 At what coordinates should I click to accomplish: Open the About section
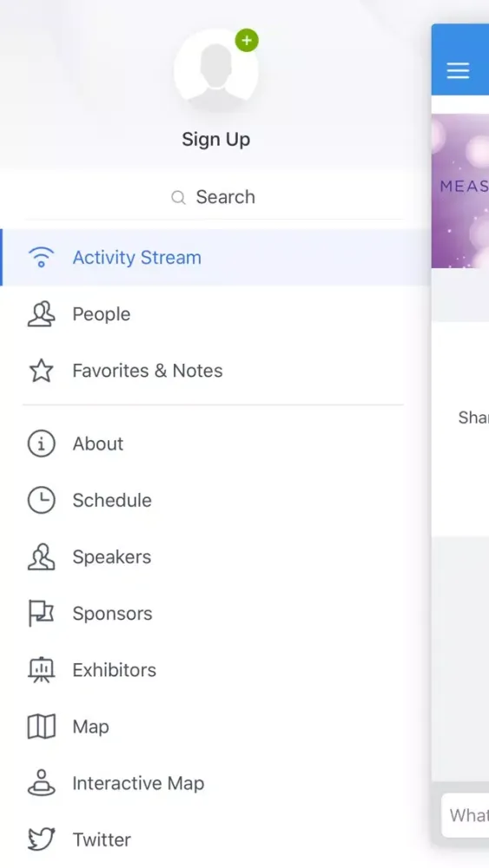(x=215, y=444)
